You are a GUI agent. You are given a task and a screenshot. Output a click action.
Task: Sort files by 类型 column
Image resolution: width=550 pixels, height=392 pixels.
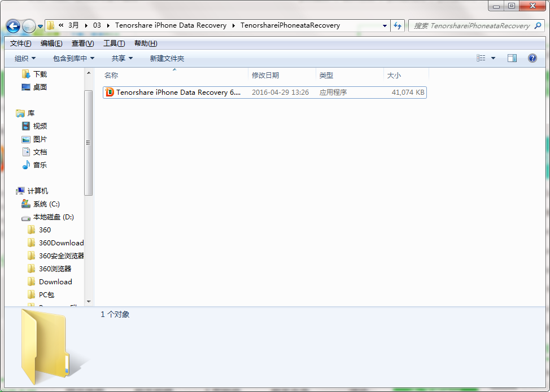tap(350, 76)
